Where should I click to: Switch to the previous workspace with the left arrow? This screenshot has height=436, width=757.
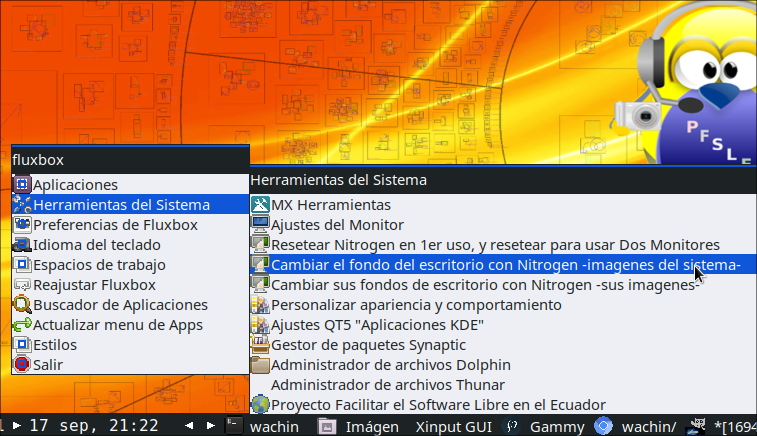(189, 426)
